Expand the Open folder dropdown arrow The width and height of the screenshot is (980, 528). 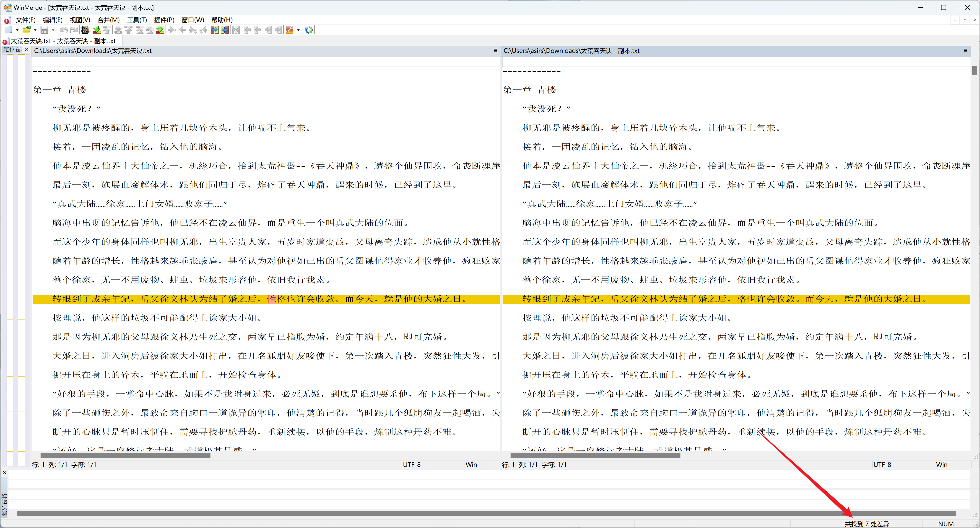[35, 30]
